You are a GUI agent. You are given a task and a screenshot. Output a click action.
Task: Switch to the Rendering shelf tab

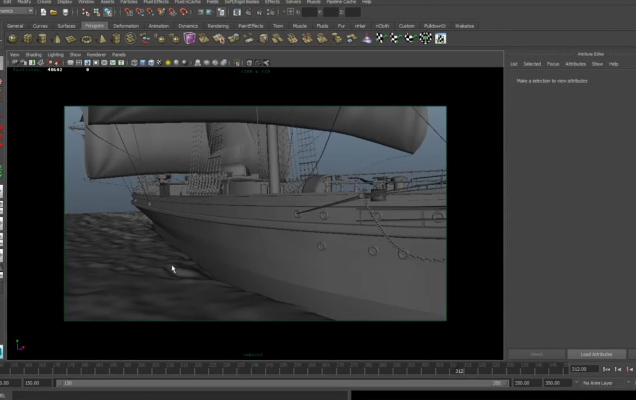tap(218, 26)
